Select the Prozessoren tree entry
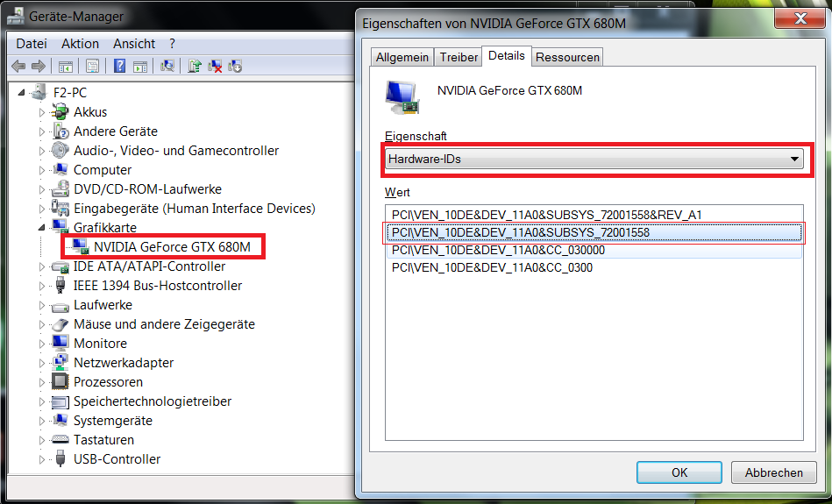The width and height of the screenshot is (832, 504). pyautogui.click(x=108, y=382)
